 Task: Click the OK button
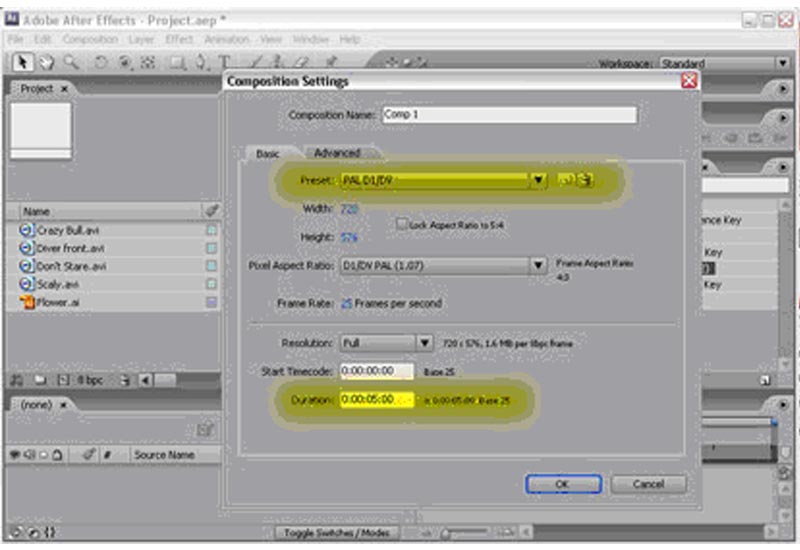point(563,484)
